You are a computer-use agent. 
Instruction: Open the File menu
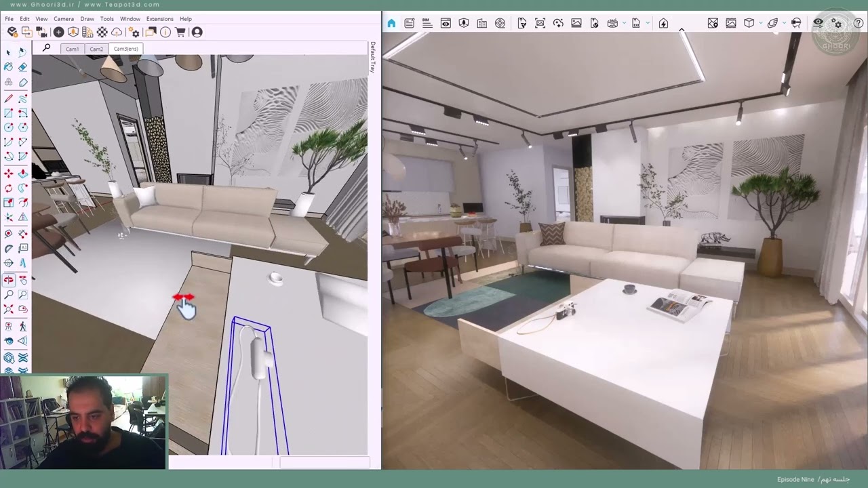point(9,19)
